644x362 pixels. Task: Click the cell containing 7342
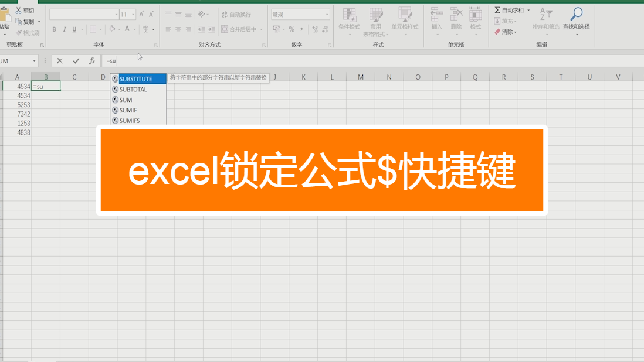[x=17, y=114]
